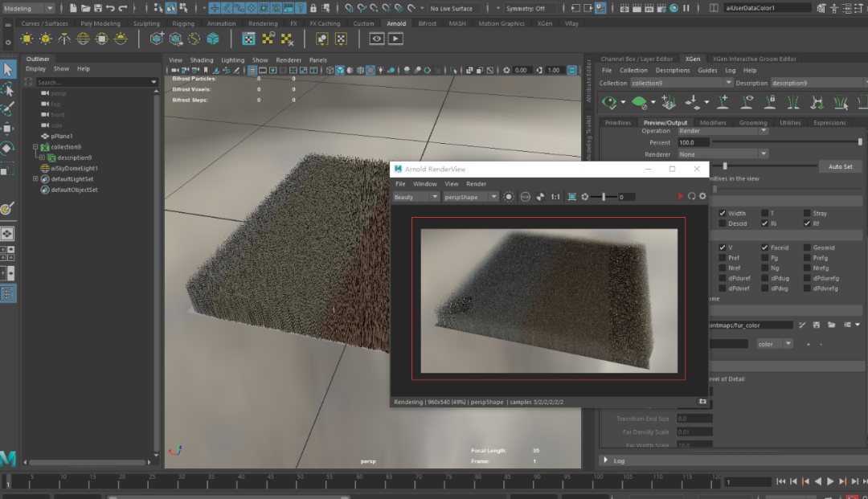Start the render with the red play button
Viewport: 868px width, 499px height.
[x=682, y=197]
